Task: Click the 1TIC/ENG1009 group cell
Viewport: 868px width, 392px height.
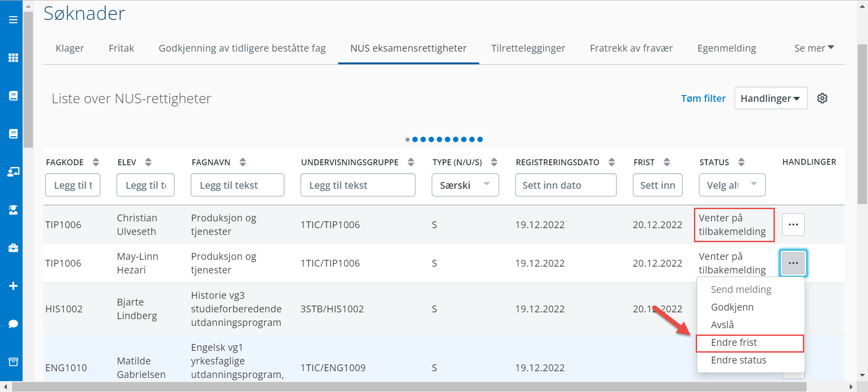Action: [x=333, y=368]
